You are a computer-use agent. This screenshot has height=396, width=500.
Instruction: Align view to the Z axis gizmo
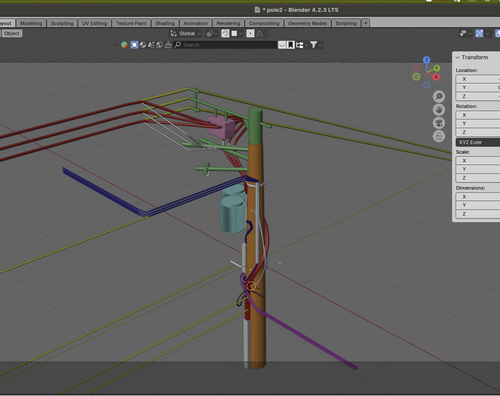pyautogui.click(x=426, y=60)
